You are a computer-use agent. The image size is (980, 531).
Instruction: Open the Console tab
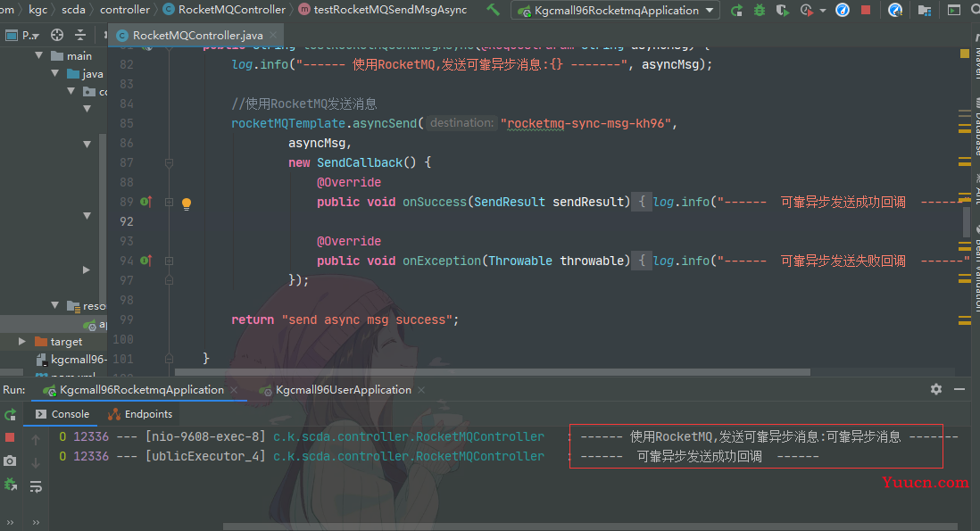(62, 414)
